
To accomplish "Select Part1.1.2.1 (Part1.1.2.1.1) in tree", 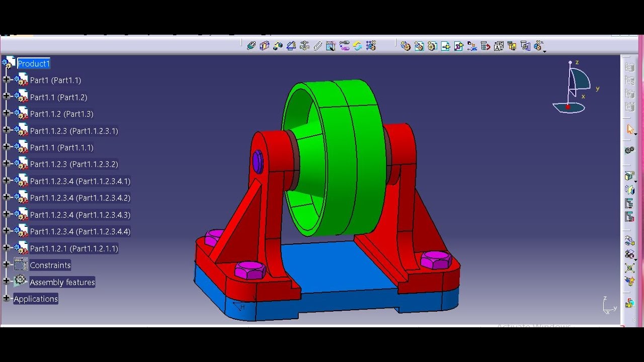I will click(x=74, y=248).
